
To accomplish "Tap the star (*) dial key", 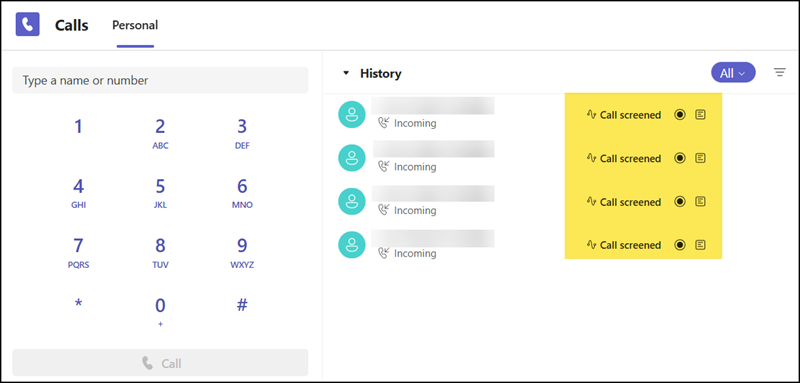I will [78, 304].
